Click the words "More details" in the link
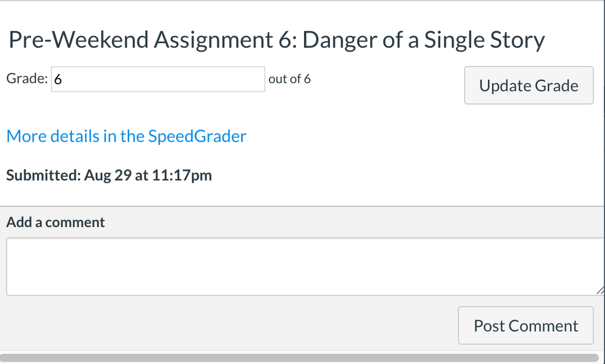Image resolution: width=605 pixels, height=364 pixels. 53,136
